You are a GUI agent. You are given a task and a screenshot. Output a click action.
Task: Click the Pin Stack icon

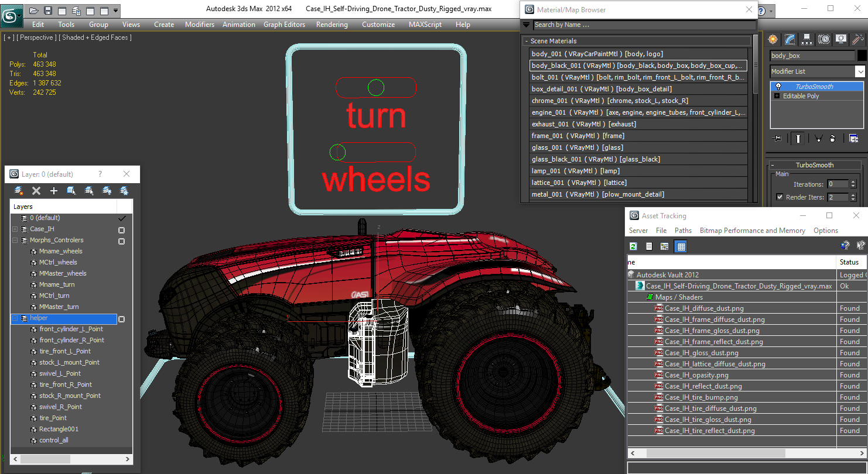(778, 139)
